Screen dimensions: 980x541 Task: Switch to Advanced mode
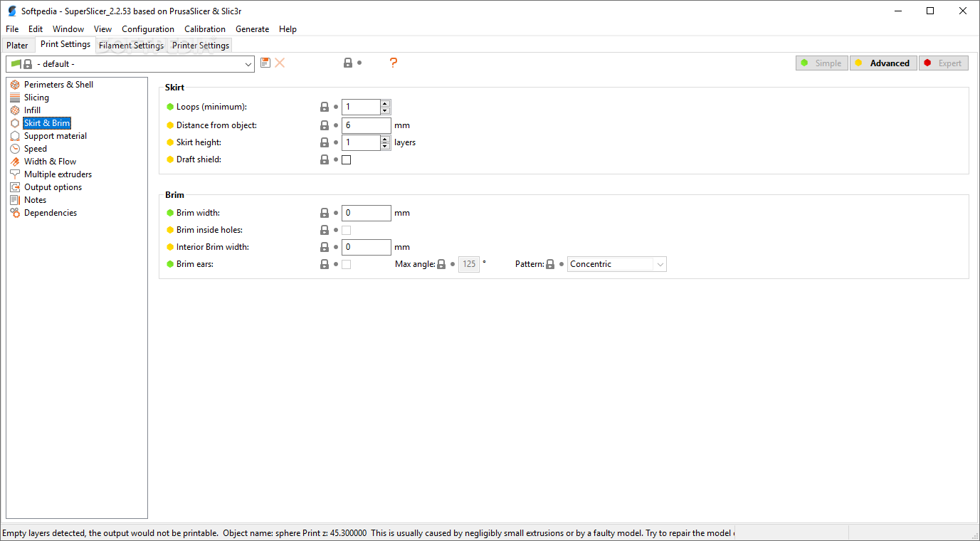(883, 63)
